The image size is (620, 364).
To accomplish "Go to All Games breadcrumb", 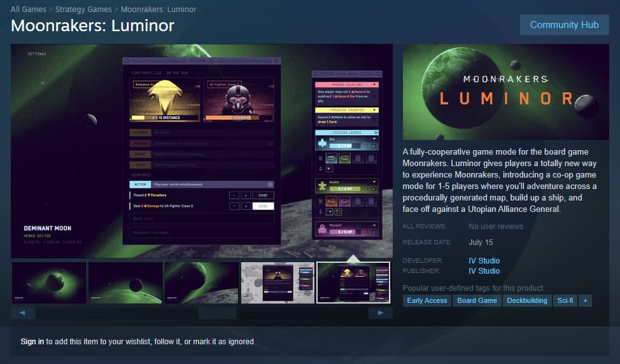I will pyautogui.click(x=29, y=9).
